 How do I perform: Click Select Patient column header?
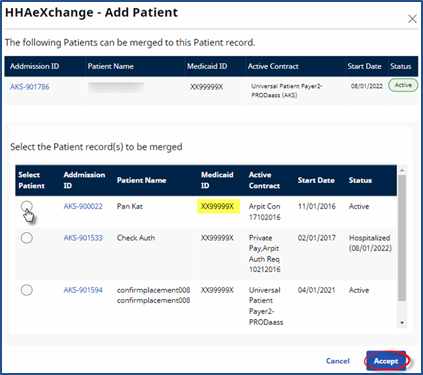tap(31, 180)
